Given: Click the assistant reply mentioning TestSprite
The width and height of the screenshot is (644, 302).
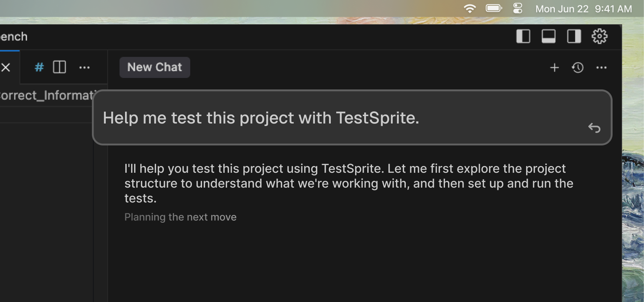Looking at the screenshot, I should pyautogui.click(x=349, y=183).
